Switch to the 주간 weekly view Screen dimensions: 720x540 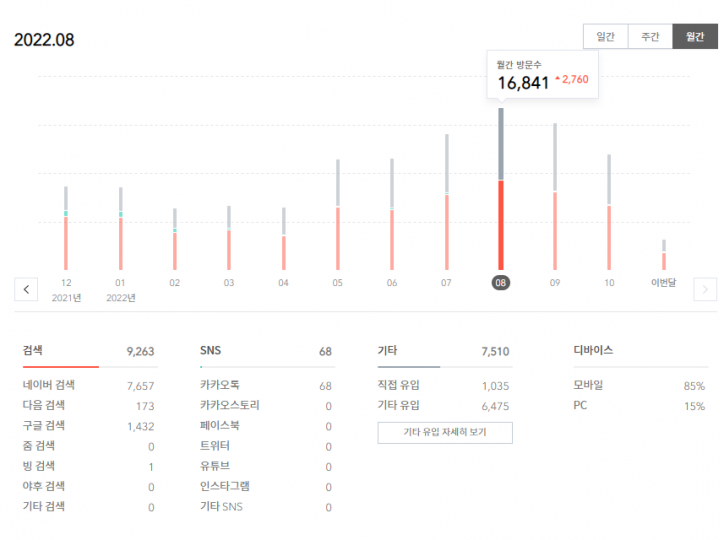650,36
